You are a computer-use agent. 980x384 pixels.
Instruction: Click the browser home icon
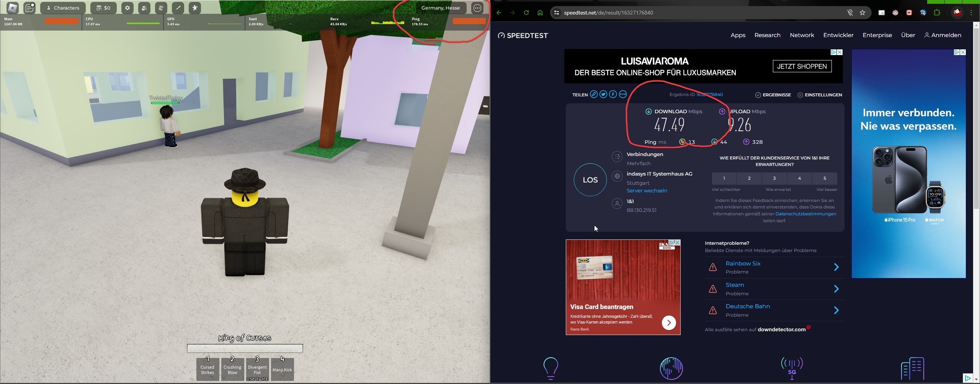(540, 13)
